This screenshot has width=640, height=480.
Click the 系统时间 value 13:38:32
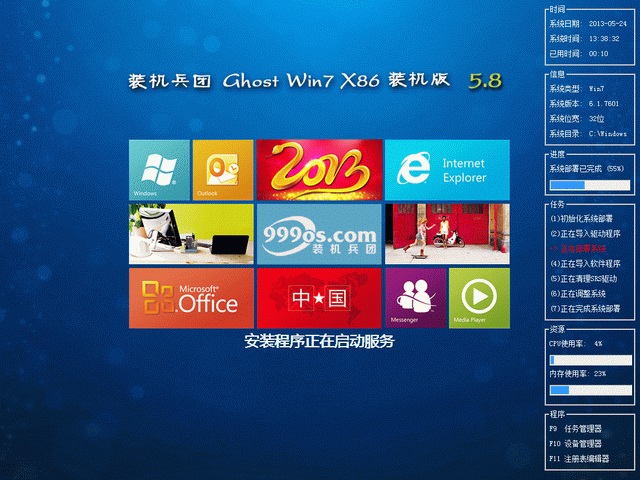point(604,39)
